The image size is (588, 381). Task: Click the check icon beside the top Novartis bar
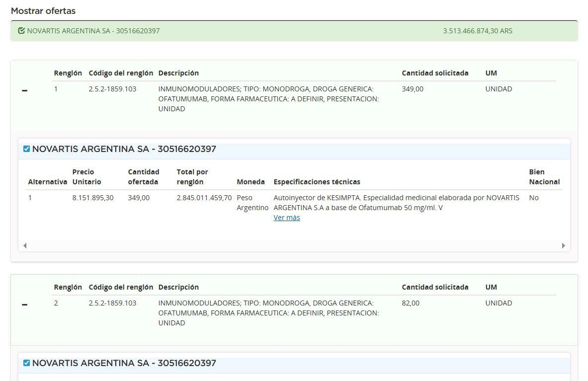pos(21,31)
